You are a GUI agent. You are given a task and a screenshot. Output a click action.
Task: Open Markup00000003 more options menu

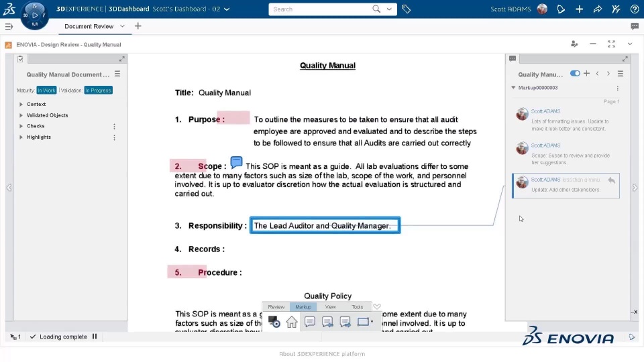tap(617, 88)
